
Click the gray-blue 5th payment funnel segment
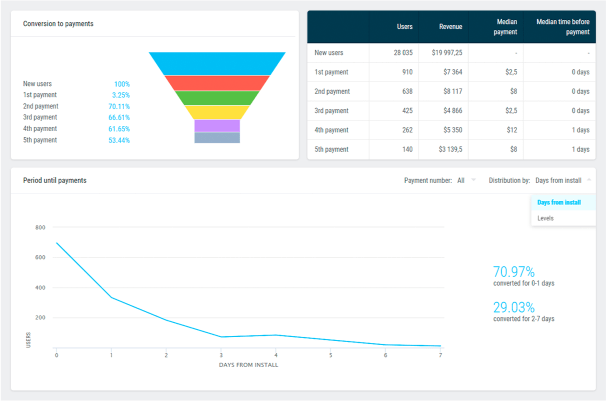pyautogui.click(x=216, y=138)
